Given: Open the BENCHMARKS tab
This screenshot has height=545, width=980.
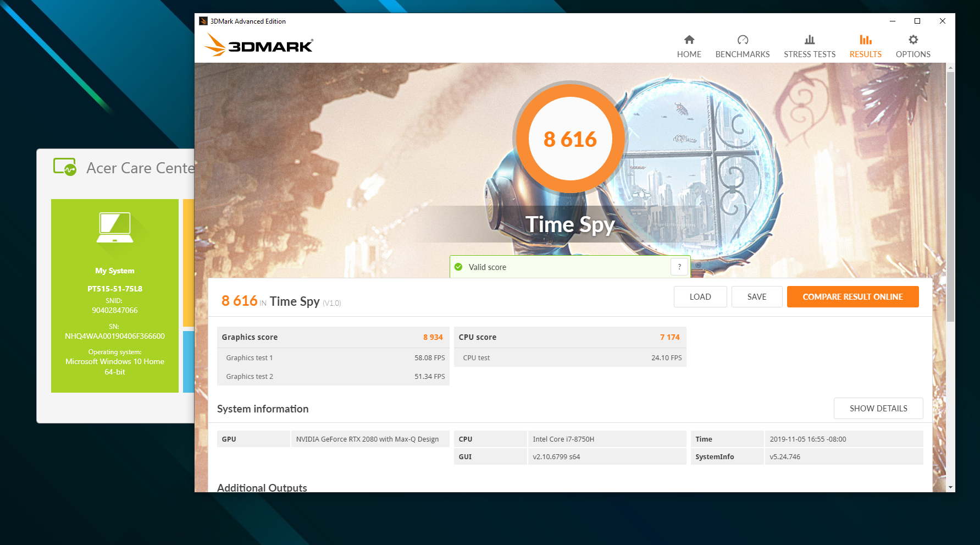Looking at the screenshot, I should tap(742, 47).
